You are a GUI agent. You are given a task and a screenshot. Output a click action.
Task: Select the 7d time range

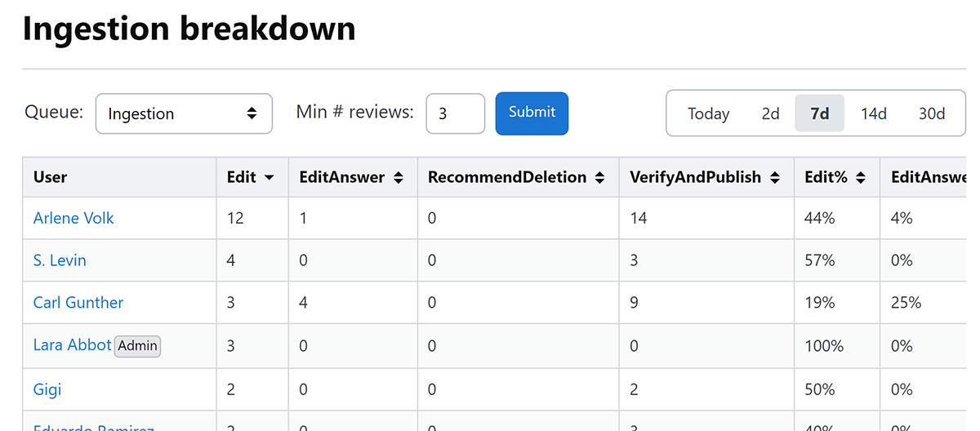click(819, 113)
